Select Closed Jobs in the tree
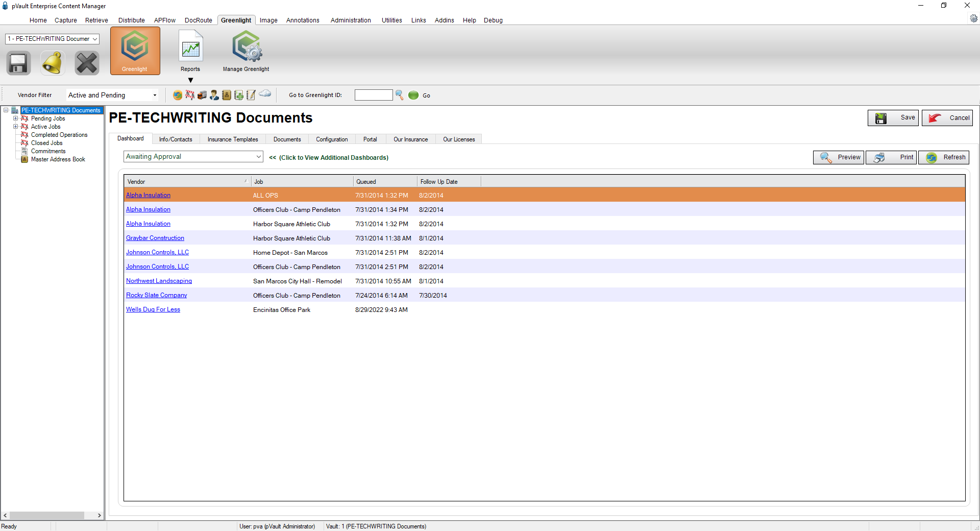Screen dimensions: 980x531 47,143
